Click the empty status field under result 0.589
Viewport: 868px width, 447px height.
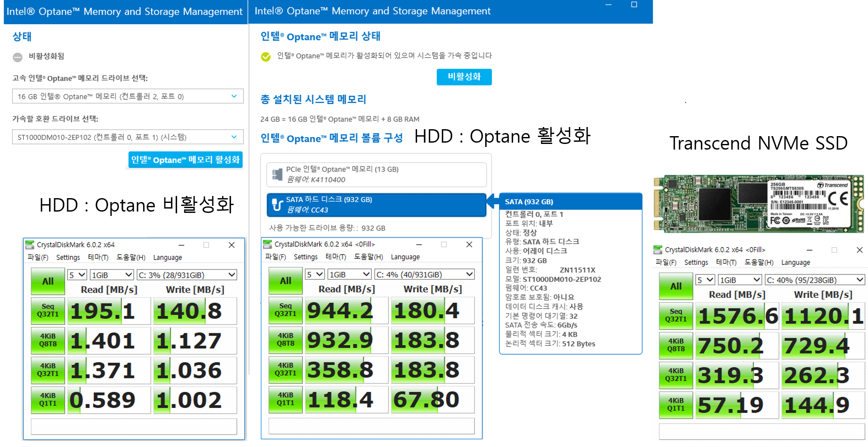(x=134, y=427)
